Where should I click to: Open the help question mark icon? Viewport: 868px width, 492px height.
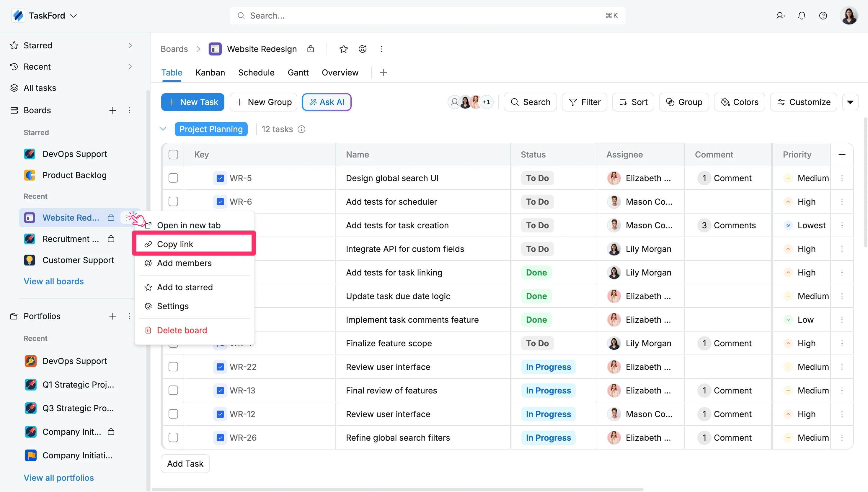pyautogui.click(x=823, y=16)
